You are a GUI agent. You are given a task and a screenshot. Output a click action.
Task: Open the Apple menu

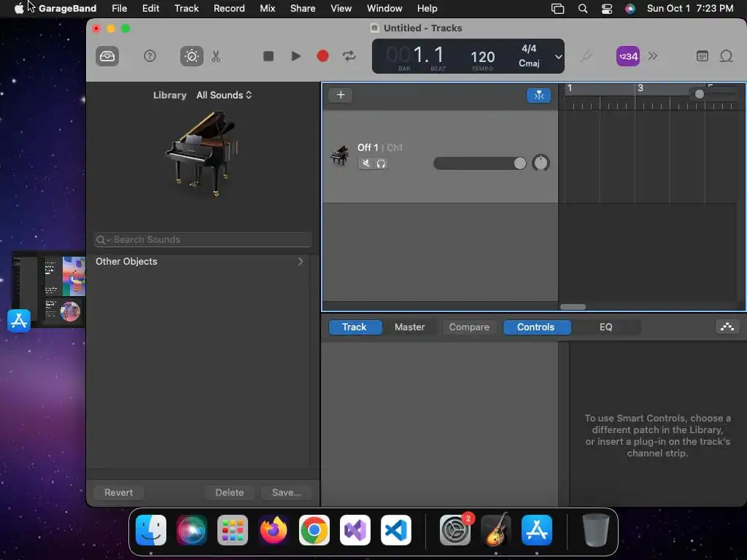[x=18, y=8]
